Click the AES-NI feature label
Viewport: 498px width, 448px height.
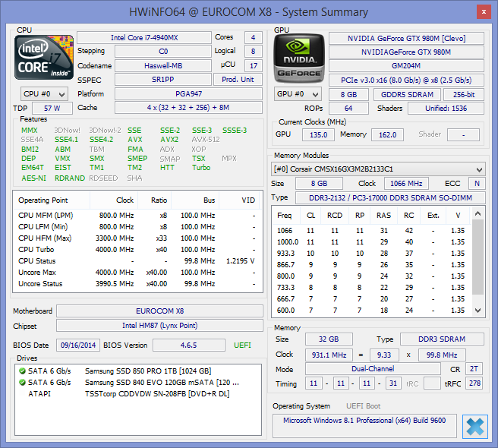pos(33,178)
